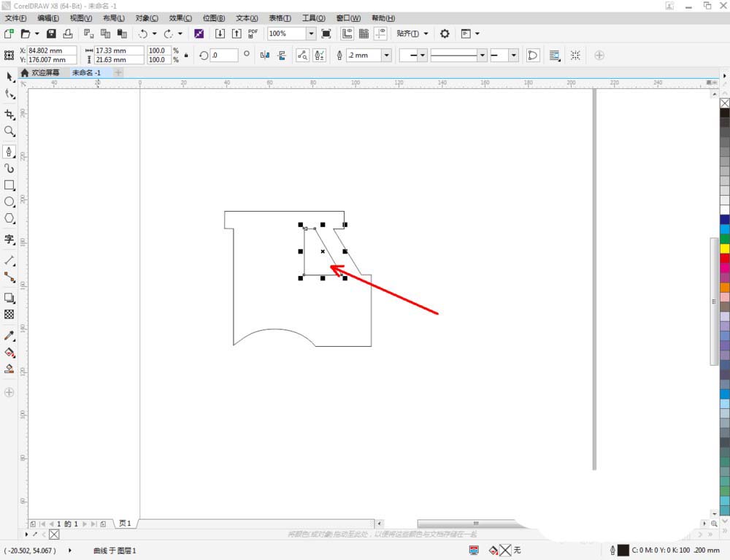
Task: Select the Text tool
Action: pyautogui.click(x=9, y=239)
